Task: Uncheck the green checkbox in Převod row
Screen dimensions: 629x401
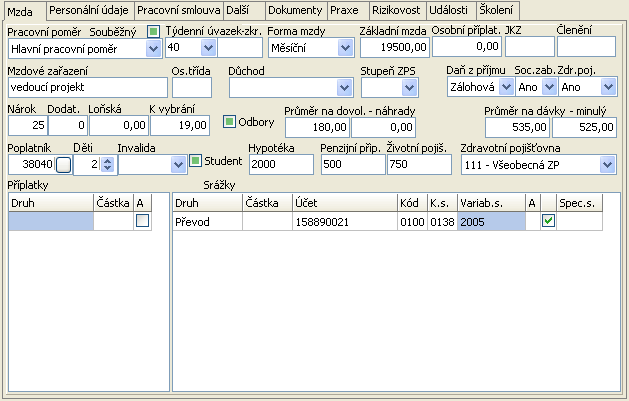Action: click(x=548, y=221)
